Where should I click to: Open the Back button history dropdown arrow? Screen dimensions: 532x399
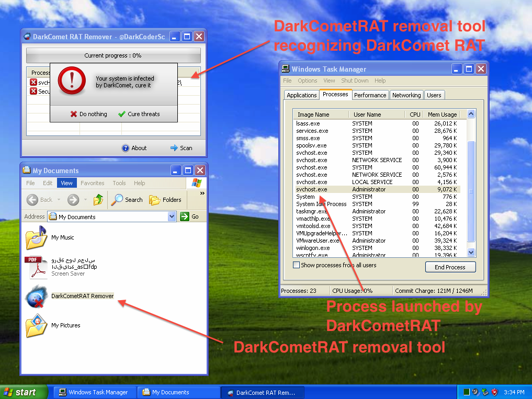pos(59,200)
